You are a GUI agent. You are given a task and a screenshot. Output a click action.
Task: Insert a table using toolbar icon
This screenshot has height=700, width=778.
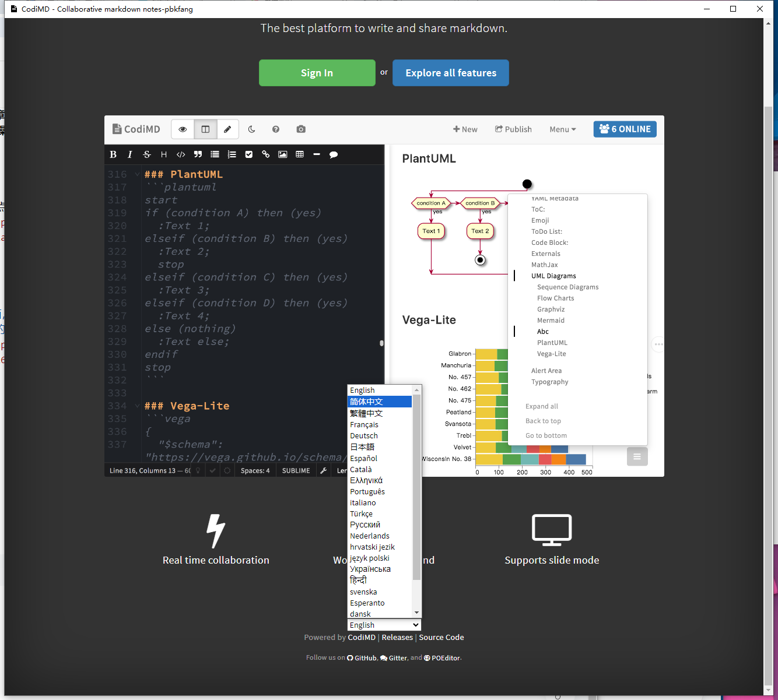(x=300, y=154)
